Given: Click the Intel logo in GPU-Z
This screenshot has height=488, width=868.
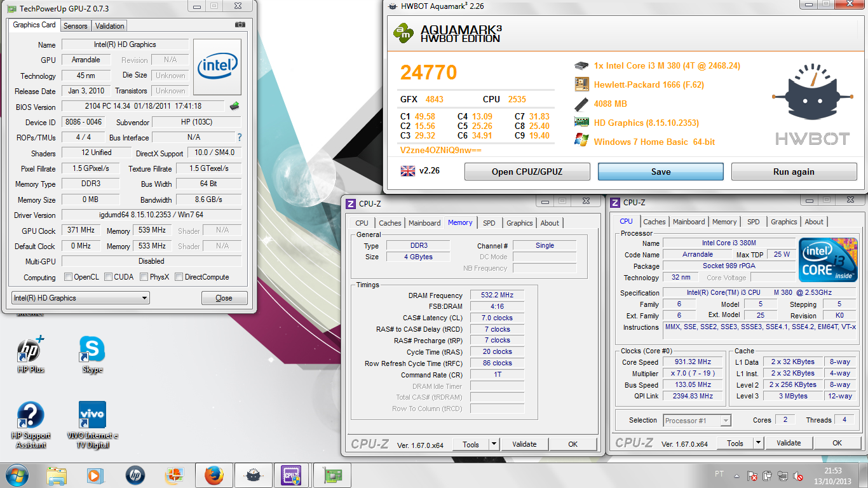Looking at the screenshot, I should [217, 67].
